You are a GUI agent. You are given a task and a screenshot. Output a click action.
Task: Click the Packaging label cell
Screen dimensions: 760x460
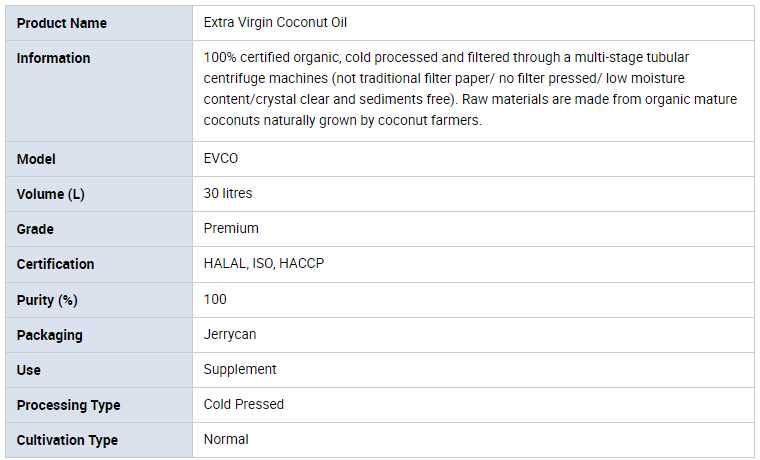pos(50,335)
